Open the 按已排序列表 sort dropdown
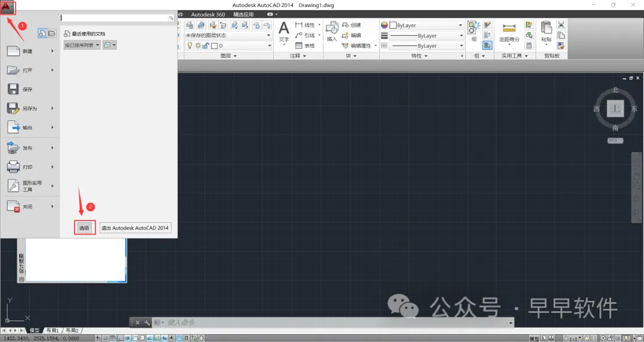Screen dimensions: 644x342 [82, 45]
